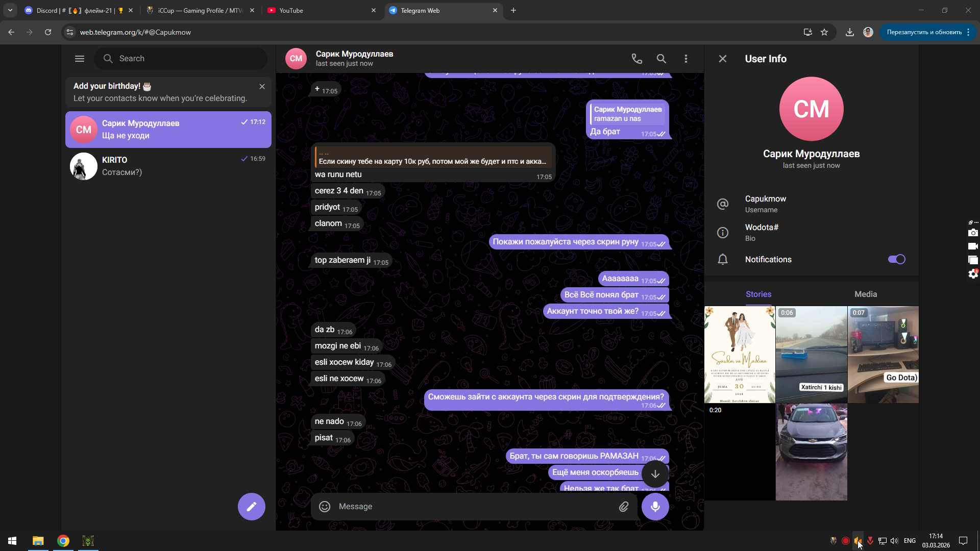Viewport: 980px width, 551px height.
Task: Open the KIRITO chat
Action: tap(168, 166)
